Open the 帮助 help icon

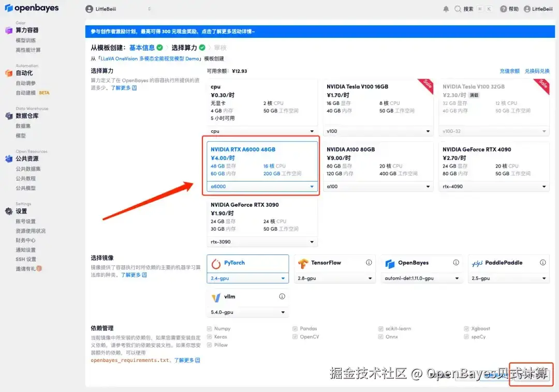(504, 9)
